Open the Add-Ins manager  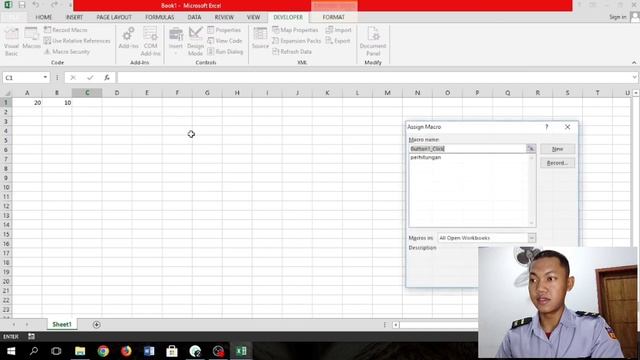(x=129, y=38)
